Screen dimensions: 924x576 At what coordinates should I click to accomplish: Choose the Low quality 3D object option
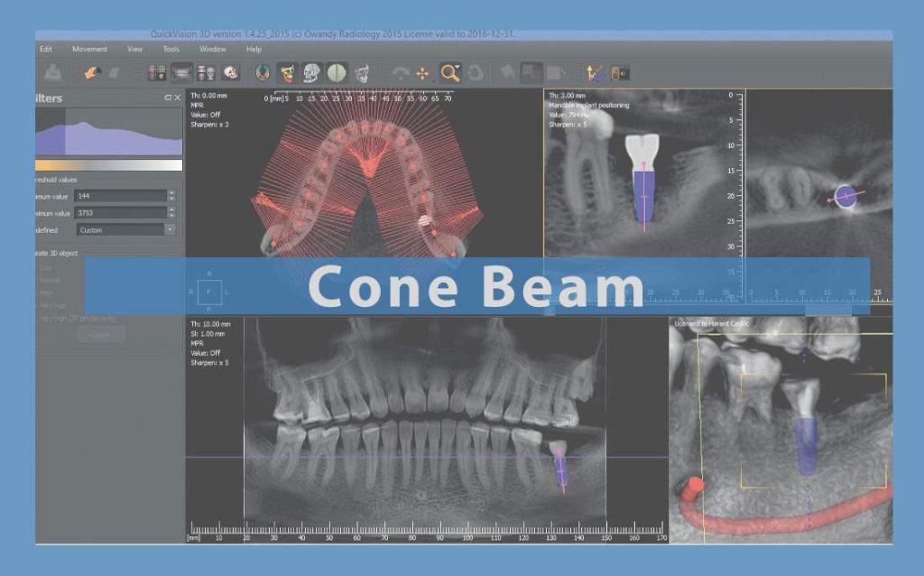47,267
